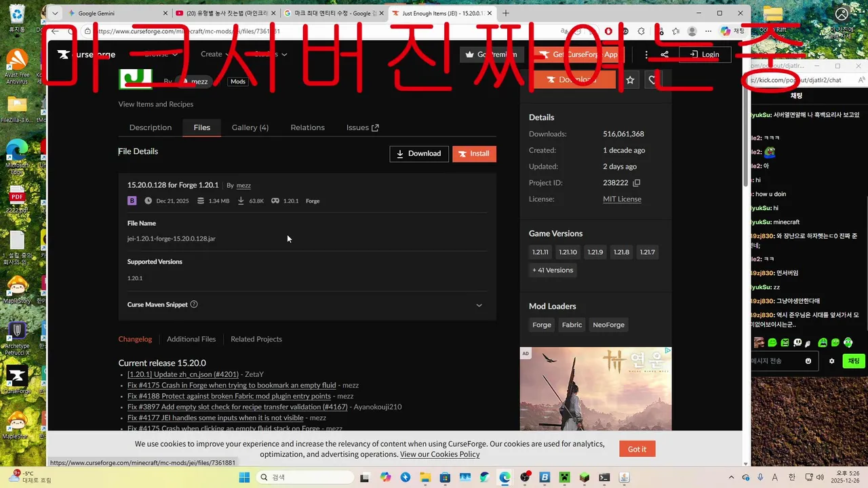The height and width of the screenshot is (488, 868).
Task: Click the Login button
Action: (x=704, y=54)
